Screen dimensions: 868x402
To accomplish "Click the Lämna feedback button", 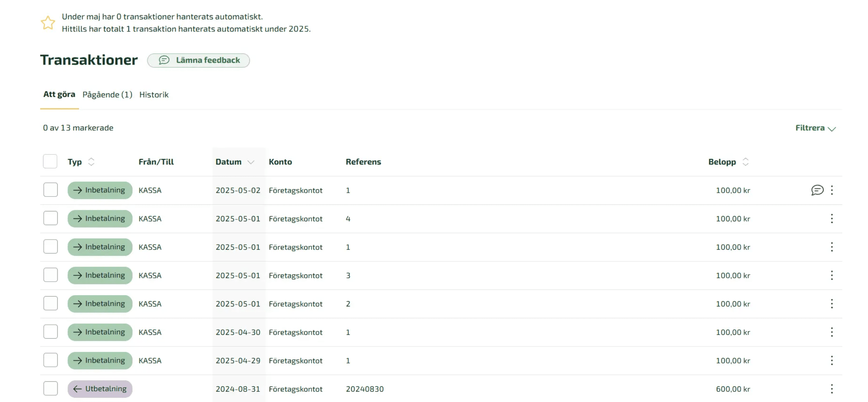I will (x=198, y=60).
